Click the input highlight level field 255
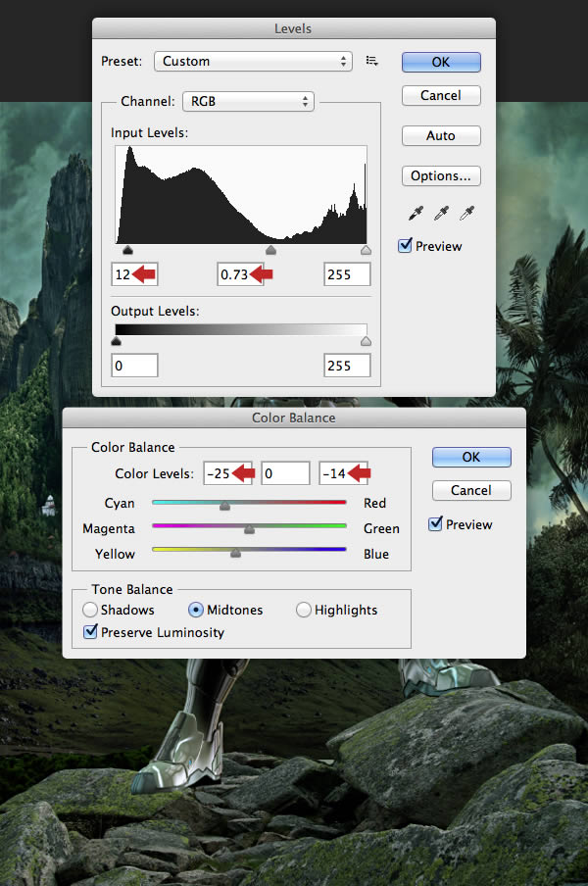Image resolution: width=588 pixels, height=886 pixels. coord(347,274)
